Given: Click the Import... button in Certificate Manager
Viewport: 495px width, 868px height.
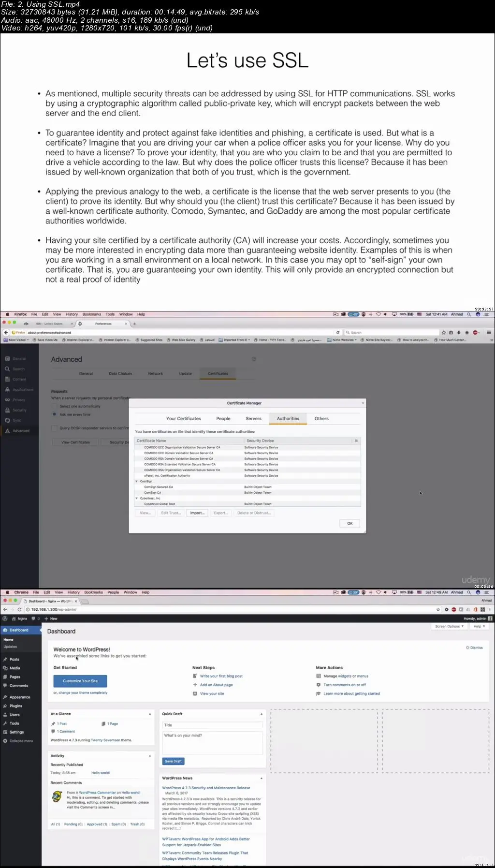Looking at the screenshot, I should (x=197, y=513).
